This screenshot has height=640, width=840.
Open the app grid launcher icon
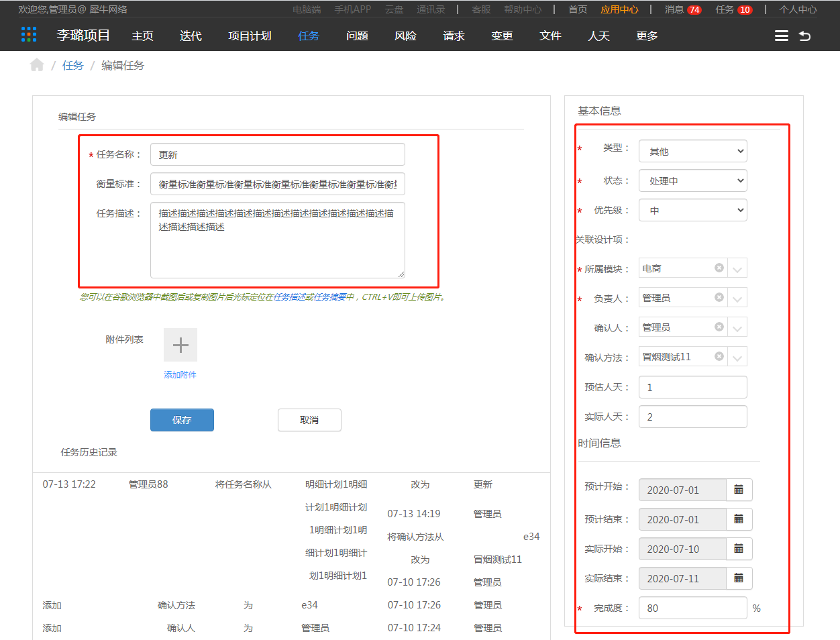(29, 35)
